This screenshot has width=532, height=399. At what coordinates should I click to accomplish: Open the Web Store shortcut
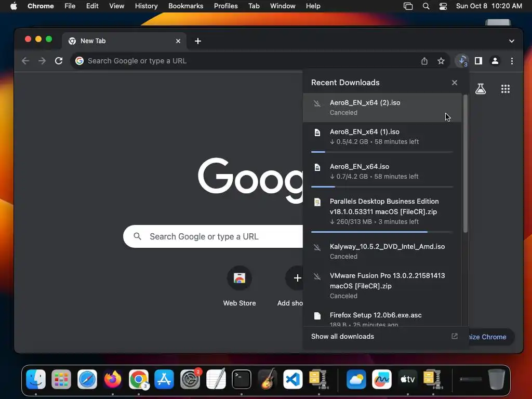click(240, 286)
